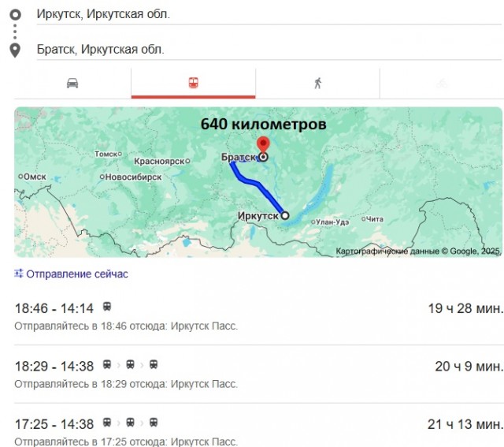Click the second train icon in the 18:29 route
Screen dimensions: 504x447
pyautogui.click(x=130, y=364)
